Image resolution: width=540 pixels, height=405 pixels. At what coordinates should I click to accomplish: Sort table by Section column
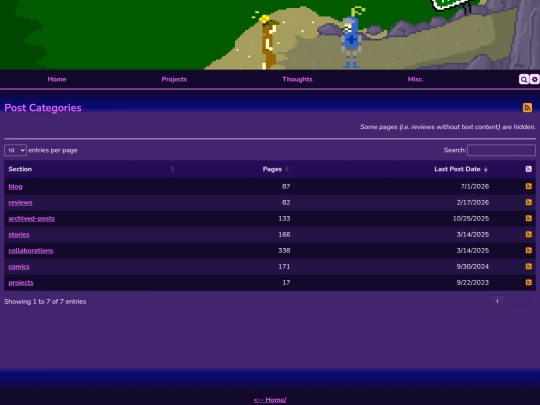[91, 169]
